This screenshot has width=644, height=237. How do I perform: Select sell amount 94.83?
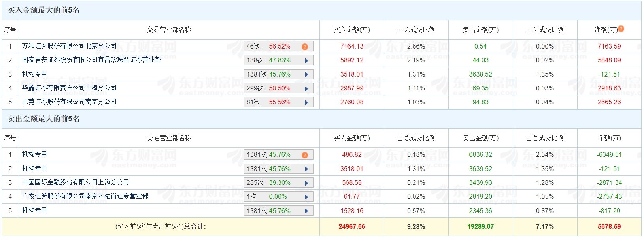point(480,102)
